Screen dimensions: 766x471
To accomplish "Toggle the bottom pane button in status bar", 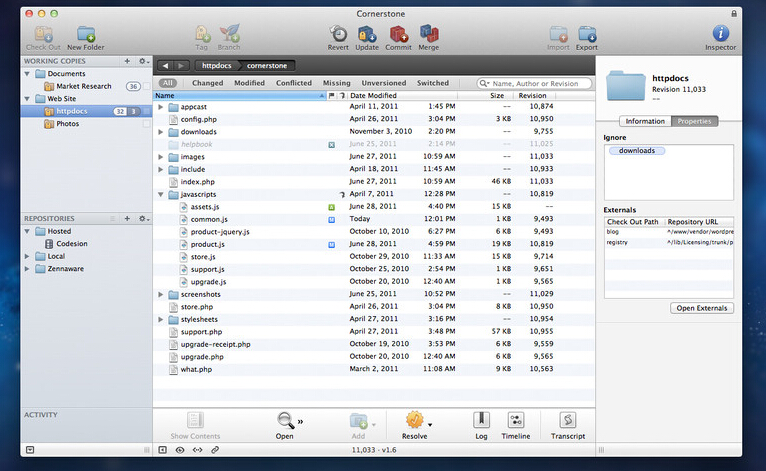I will [163, 450].
